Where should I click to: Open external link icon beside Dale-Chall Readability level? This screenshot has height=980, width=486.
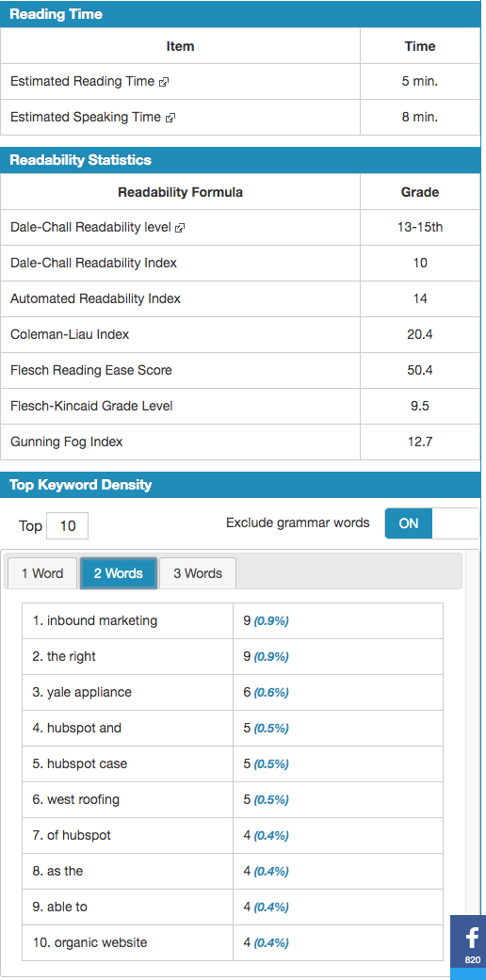[180, 228]
